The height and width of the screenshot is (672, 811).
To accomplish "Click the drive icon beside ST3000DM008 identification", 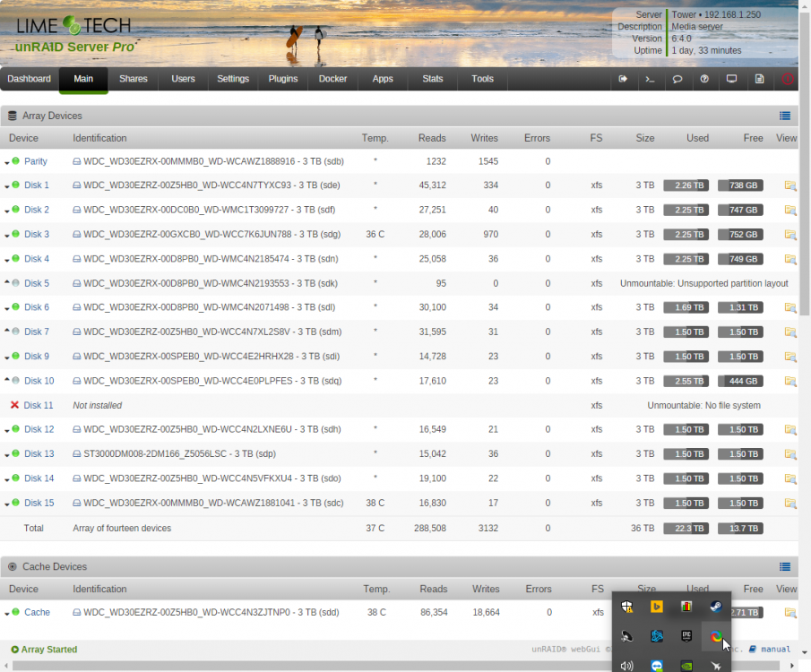I will point(76,453).
